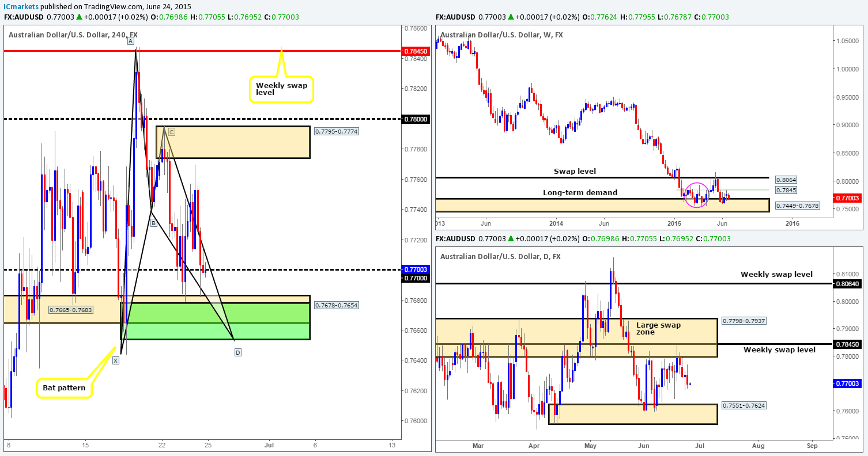Click the black 0.78000 price label
This screenshot has height=456, width=868.
(x=414, y=119)
